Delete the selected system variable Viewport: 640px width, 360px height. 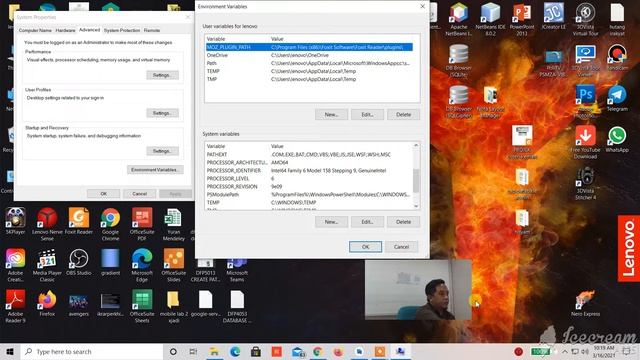[x=403, y=222]
